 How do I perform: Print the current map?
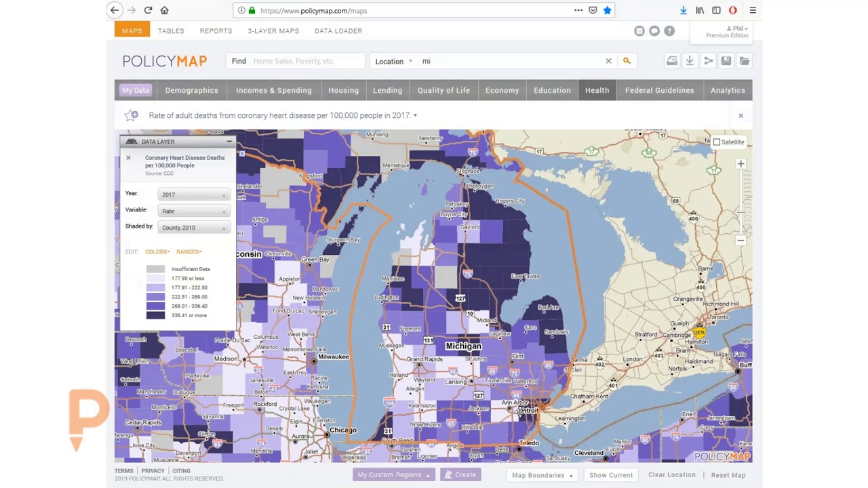pos(672,61)
